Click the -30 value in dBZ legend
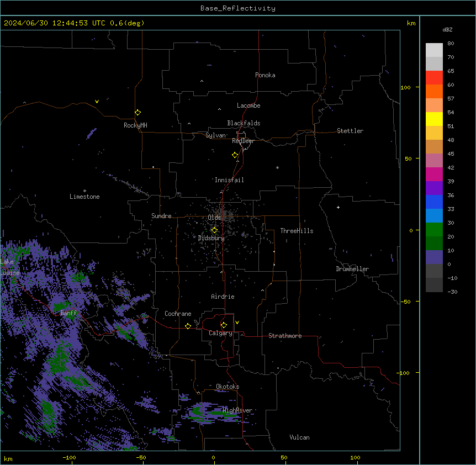The image size is (476, 465). (x=452, y=292)
